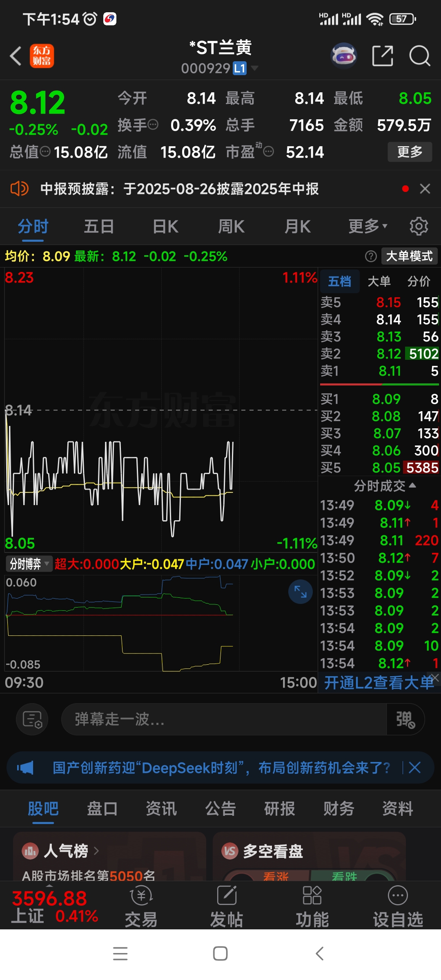This screenshot has height=980, width=441.
Task: Open the 财务 finance tab
Action: (339, 808)
